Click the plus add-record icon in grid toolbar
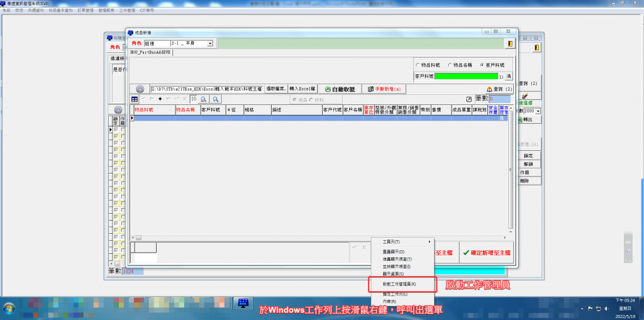The image size is (644, 320). coord(160,99)
